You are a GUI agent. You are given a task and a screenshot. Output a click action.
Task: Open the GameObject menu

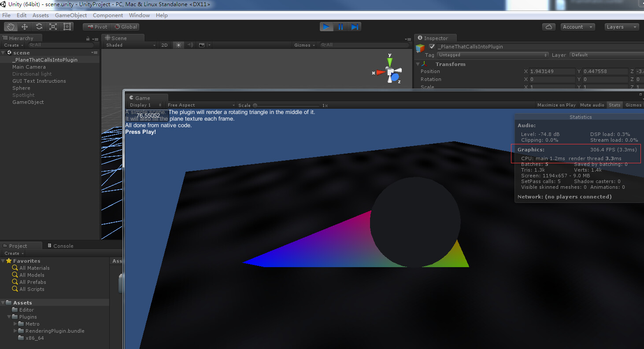(70, 15)
